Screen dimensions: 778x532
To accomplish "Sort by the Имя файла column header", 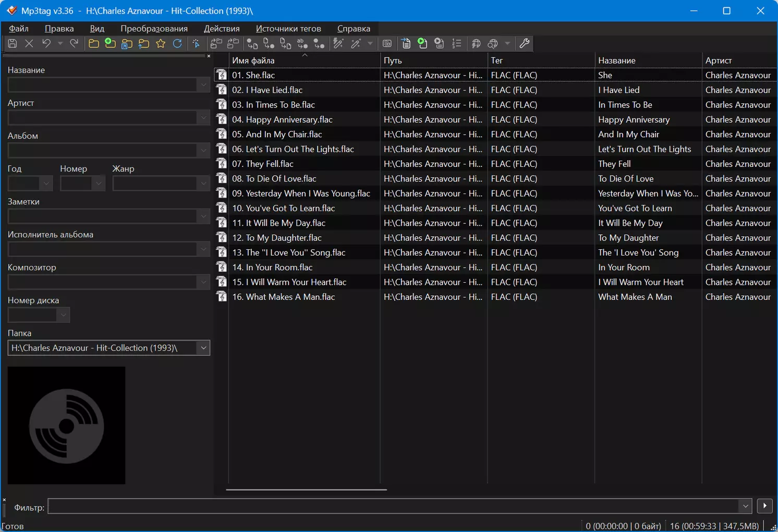I will (305, 61).
